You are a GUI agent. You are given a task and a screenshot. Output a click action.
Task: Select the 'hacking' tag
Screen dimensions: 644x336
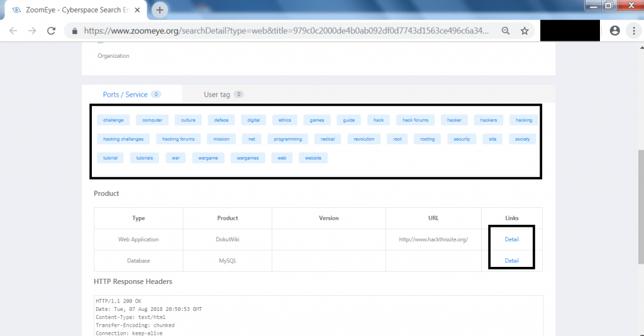pos(524,120)
